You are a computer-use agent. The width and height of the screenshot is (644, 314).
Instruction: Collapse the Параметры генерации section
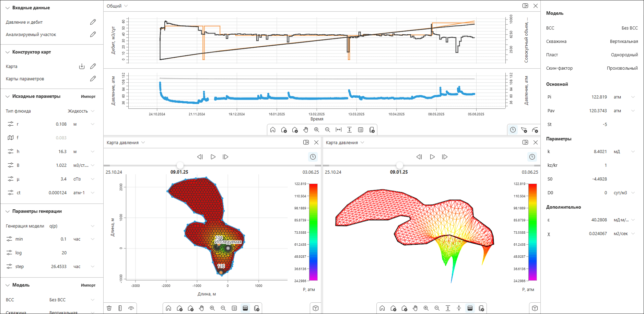pos(8,211)
